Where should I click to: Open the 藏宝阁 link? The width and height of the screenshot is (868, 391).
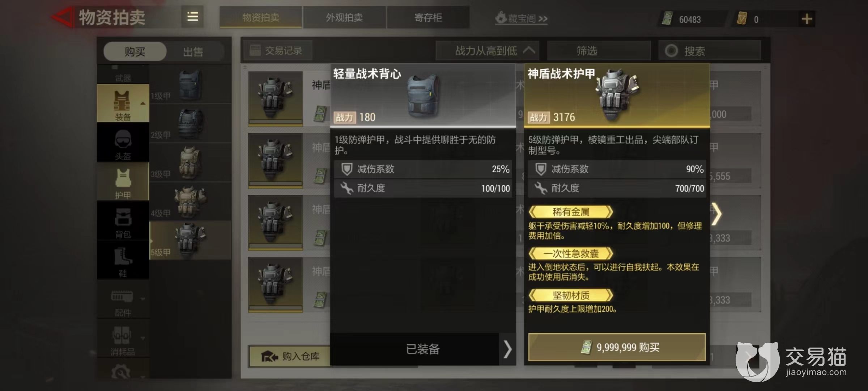tap(522, 18)
